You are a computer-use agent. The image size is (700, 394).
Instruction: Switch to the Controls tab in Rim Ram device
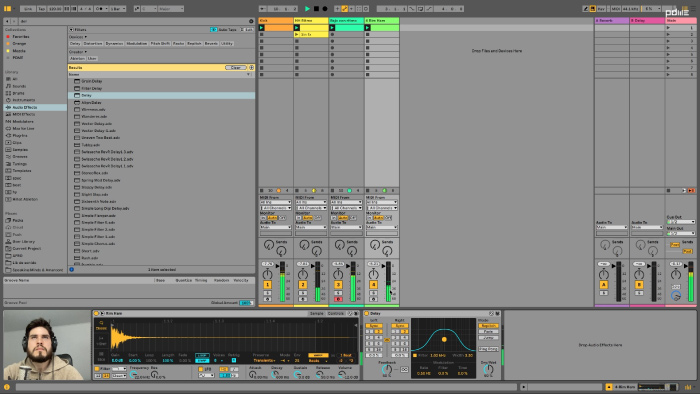click(336, 314)
